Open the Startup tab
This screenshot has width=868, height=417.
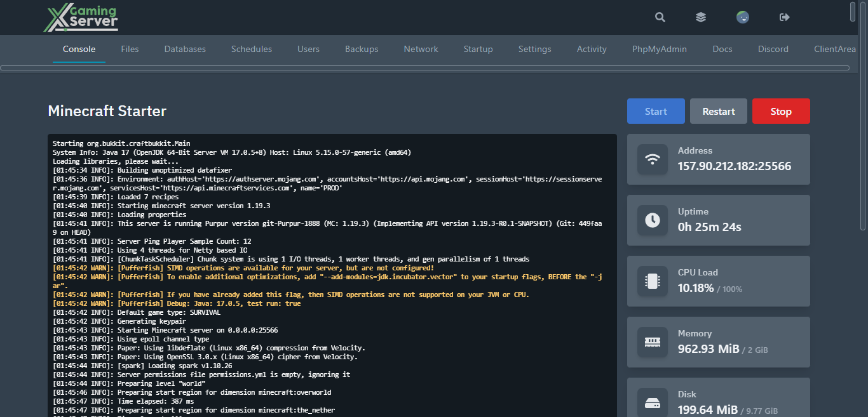[478, 49]
